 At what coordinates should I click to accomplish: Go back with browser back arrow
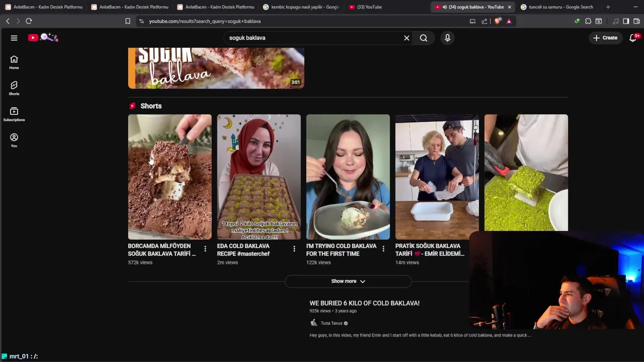pyautogui.click(x=8, y=21)
